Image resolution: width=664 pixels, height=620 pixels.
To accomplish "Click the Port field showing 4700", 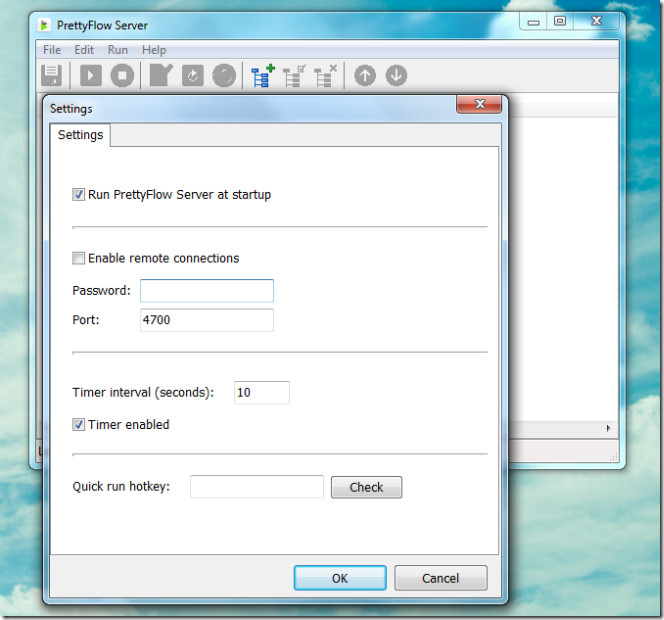I will pos(207,320).
